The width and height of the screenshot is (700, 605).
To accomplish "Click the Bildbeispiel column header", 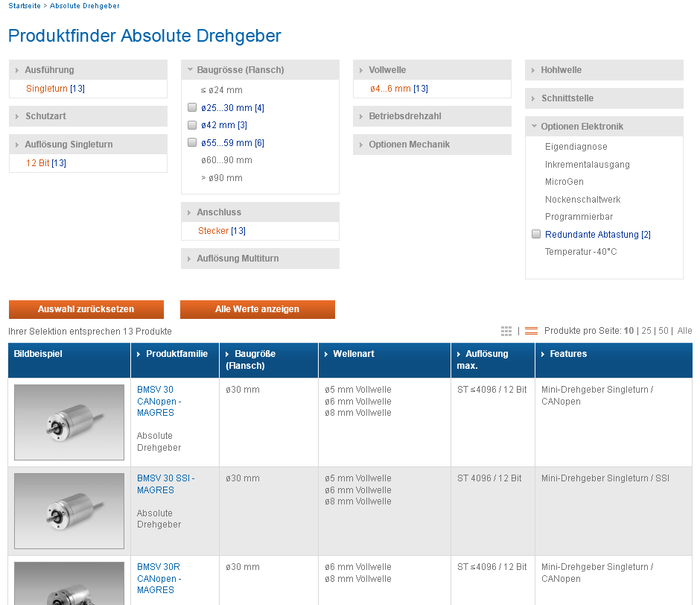I will coord(38,353).
